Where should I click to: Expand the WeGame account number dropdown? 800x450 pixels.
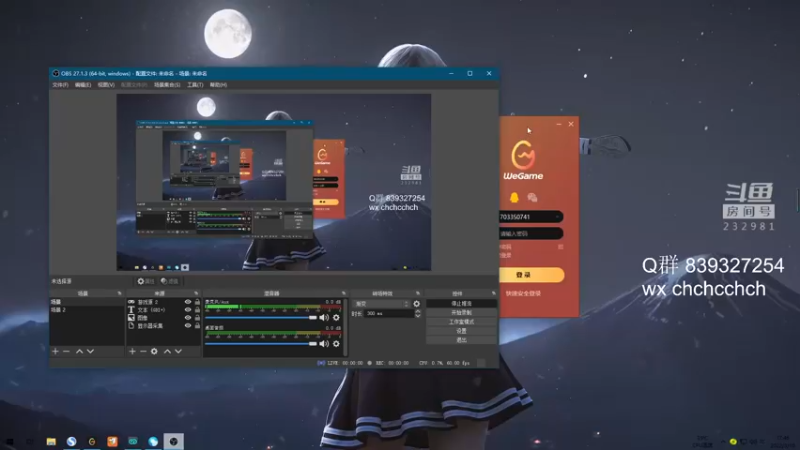[557, 217]
